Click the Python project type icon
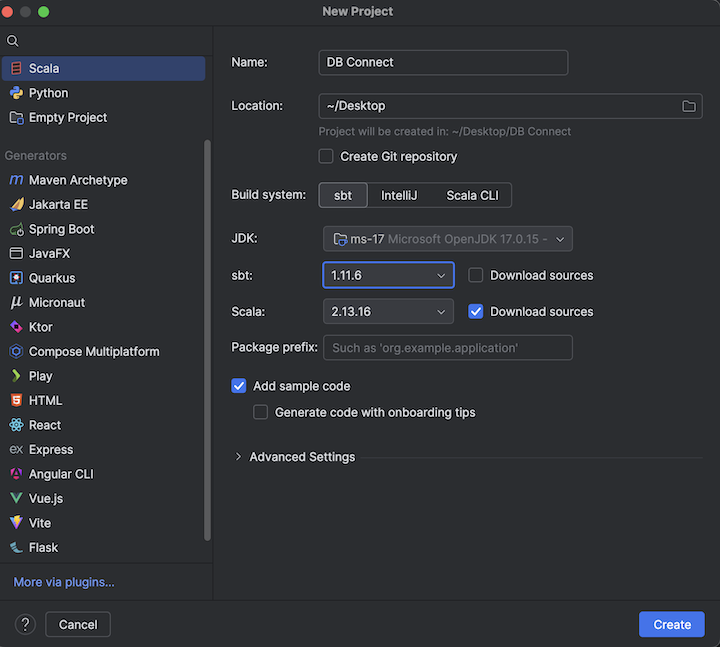 click(16, 93)
